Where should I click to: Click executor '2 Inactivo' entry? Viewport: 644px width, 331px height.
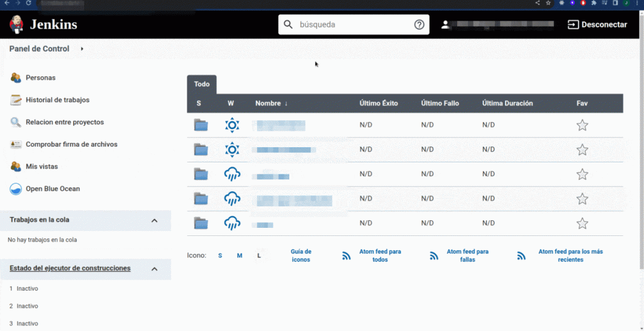[24, 306]
